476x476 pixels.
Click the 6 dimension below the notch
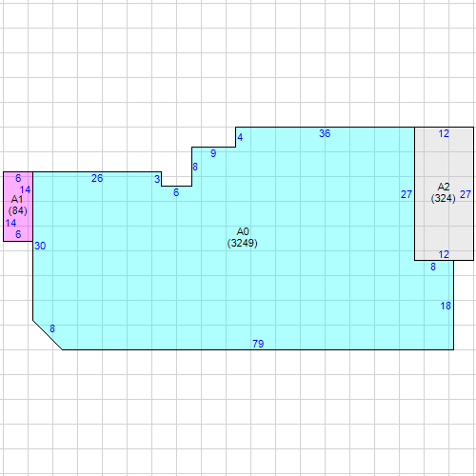(x=176, y=192)
